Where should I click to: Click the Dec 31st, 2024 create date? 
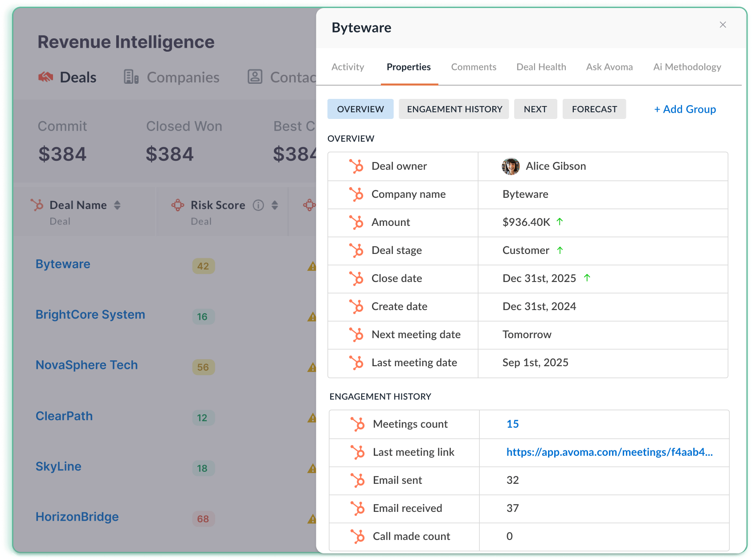[x=539, y=307]
